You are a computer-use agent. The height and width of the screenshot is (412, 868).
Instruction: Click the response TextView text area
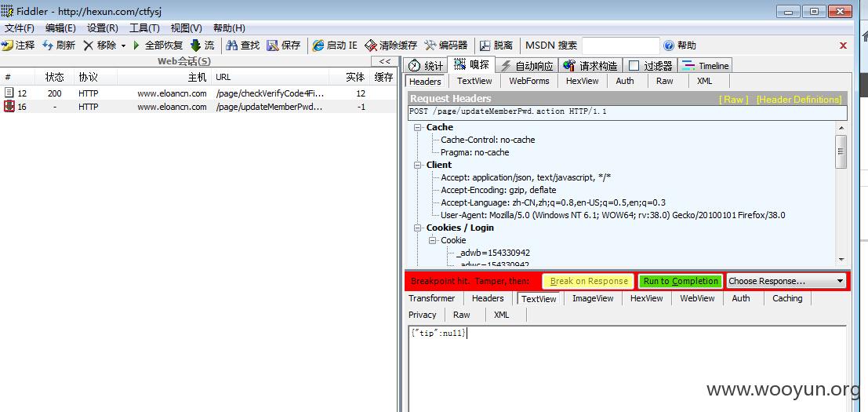[627, 368]
